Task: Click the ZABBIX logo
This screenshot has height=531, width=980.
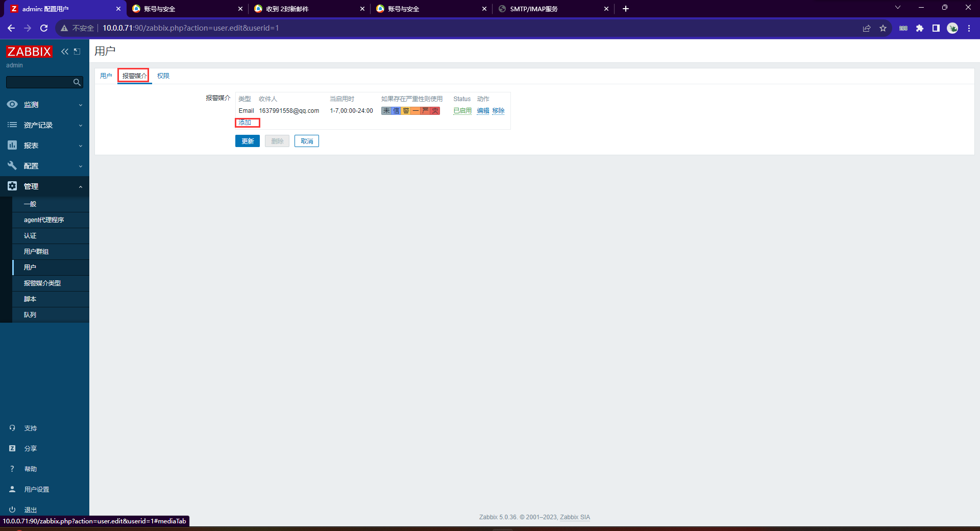Action: tap(29, 52)
